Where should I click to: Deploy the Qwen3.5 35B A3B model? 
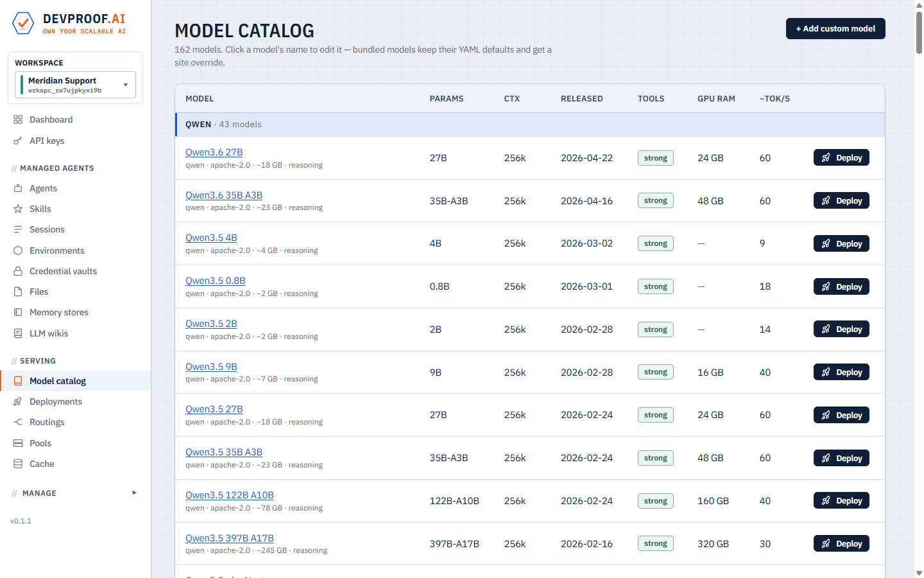point(841,458)
